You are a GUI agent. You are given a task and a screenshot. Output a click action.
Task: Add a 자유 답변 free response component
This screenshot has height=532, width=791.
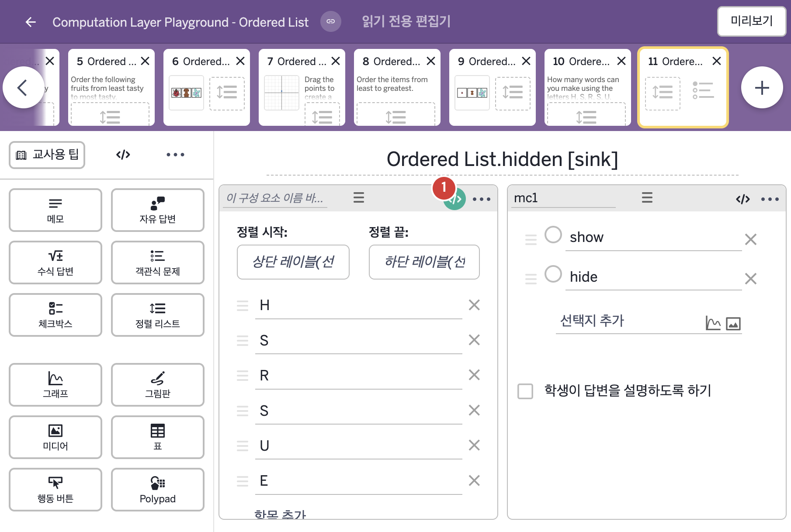point(158,210)
